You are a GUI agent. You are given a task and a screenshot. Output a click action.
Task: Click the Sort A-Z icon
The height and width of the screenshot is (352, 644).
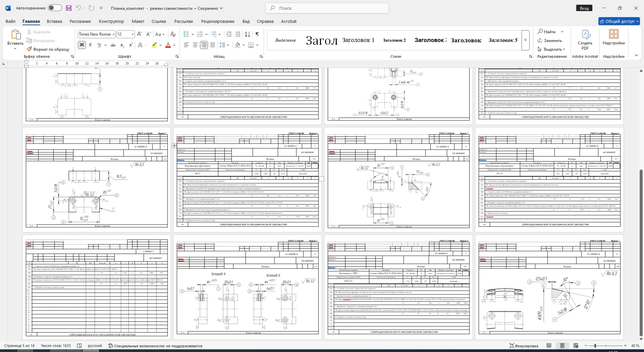[x=248, y=34]
